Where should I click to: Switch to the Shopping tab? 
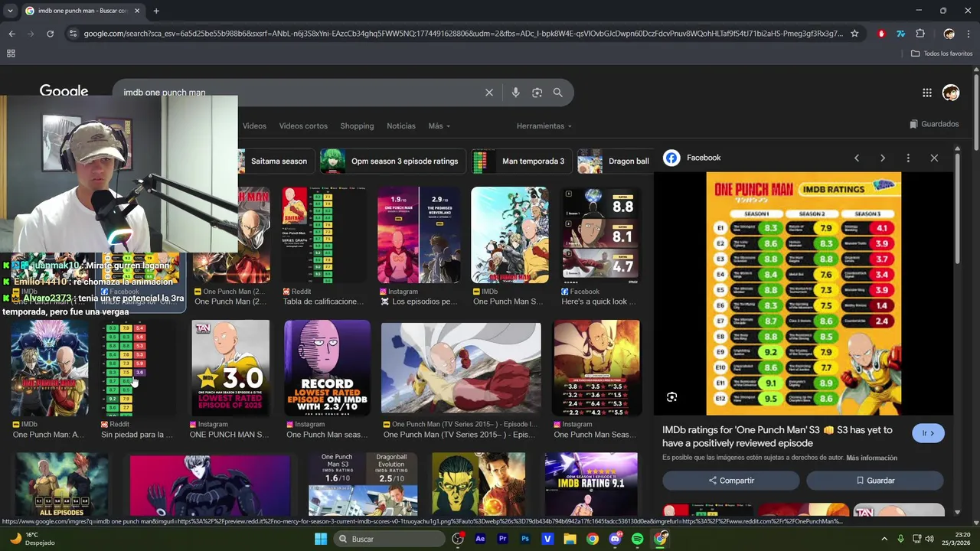click(x=357, y=126)
